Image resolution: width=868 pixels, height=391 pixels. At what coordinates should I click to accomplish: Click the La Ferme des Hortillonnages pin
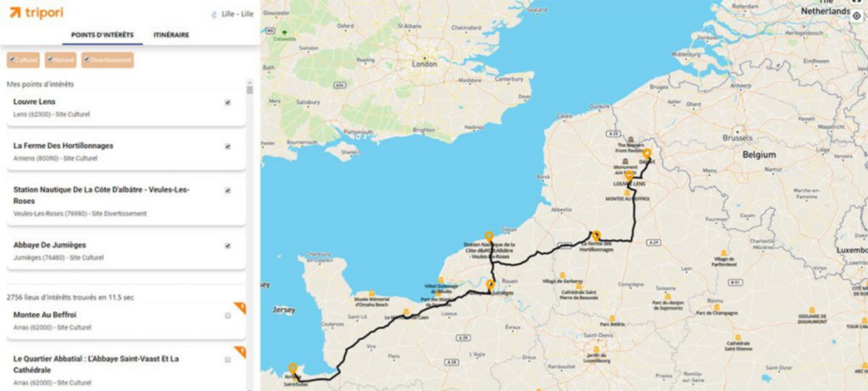pos(596,236)
